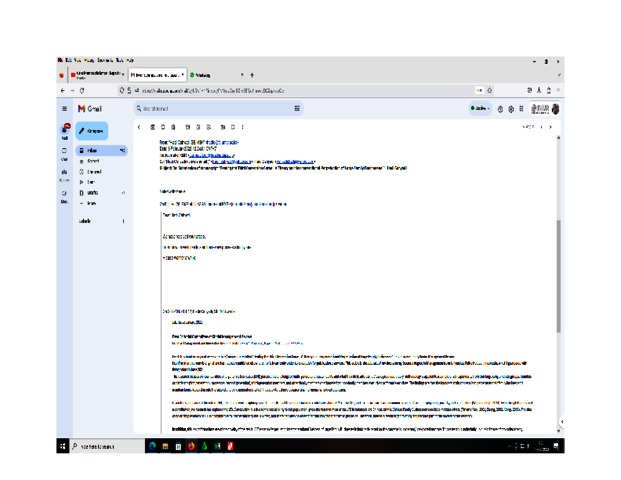
Task: Open a new browser tab
Action: [x=252, y=75]
